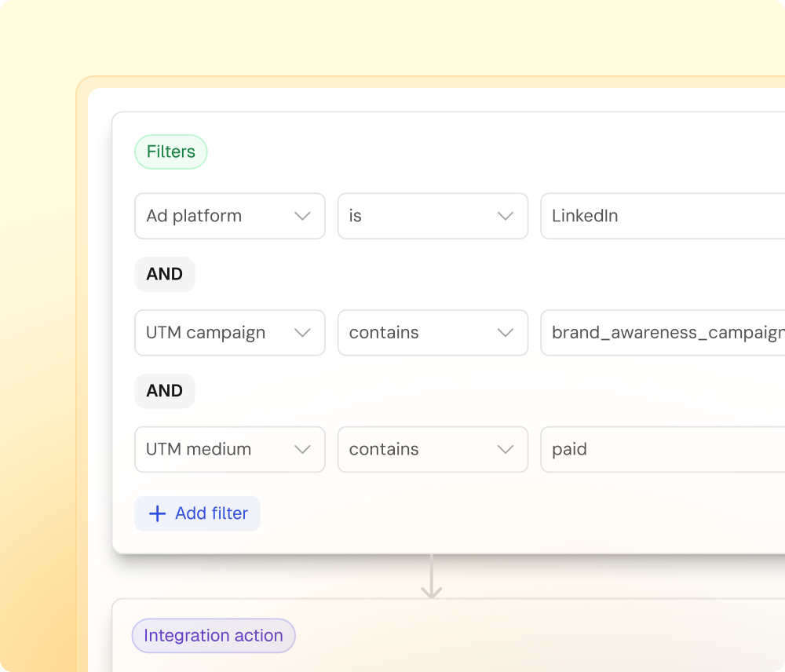
Task: Click the Integration action label pill
Action: (214, 635)
